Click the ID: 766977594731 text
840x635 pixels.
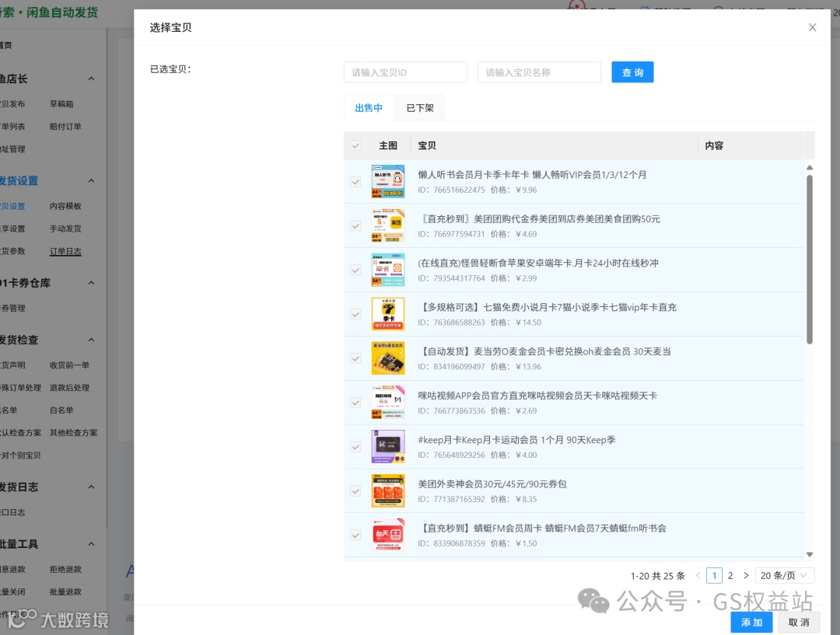point(451,234)
